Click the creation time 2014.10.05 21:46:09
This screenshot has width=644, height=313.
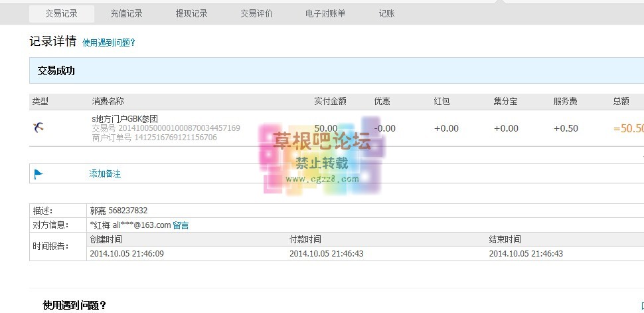coord(127,253)
